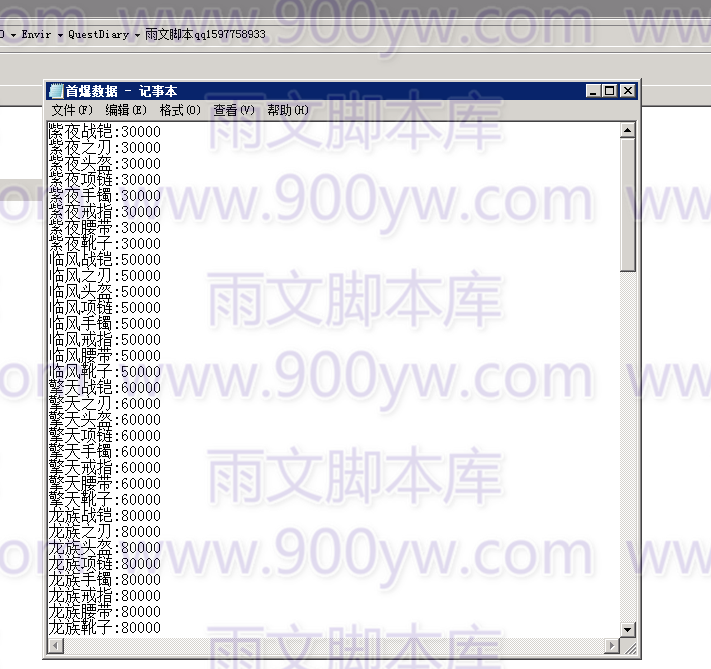Click the line 龙族腰带:80000
Screen dimensions: 711x669
click(x=105, y=611)
